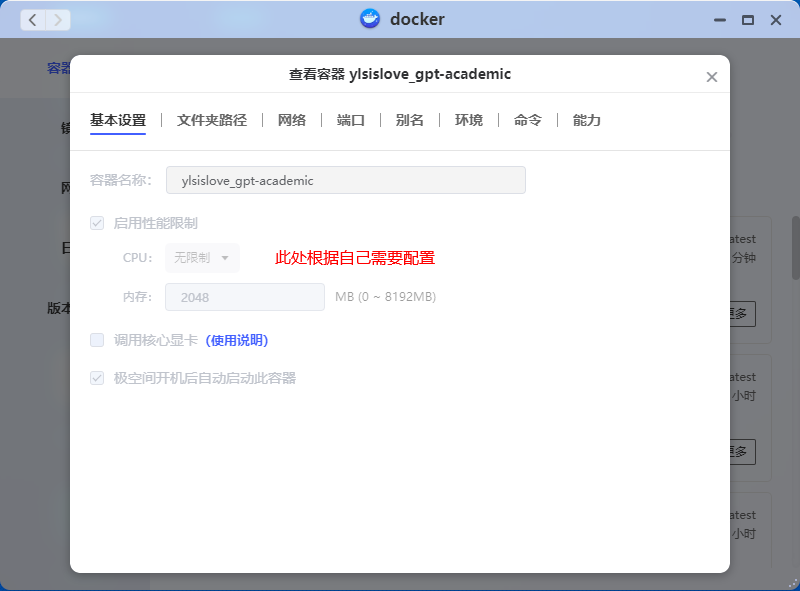Click the 内存 value field
Screen dimensions: 800x591
(245, 297)
